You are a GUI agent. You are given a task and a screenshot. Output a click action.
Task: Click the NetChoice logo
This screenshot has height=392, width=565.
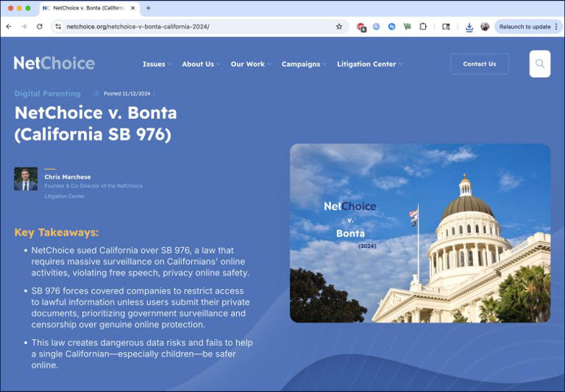point(54,63)
